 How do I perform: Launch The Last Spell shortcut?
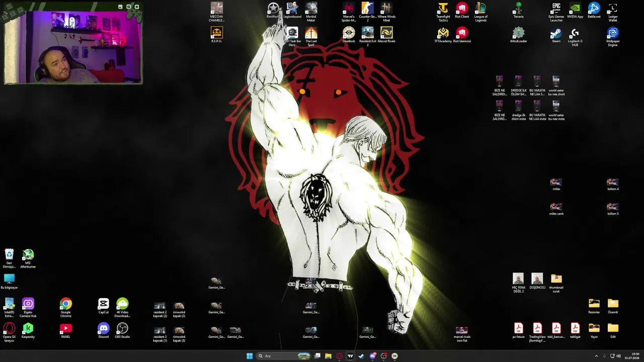pyautogui.click(x=311, y=37)
